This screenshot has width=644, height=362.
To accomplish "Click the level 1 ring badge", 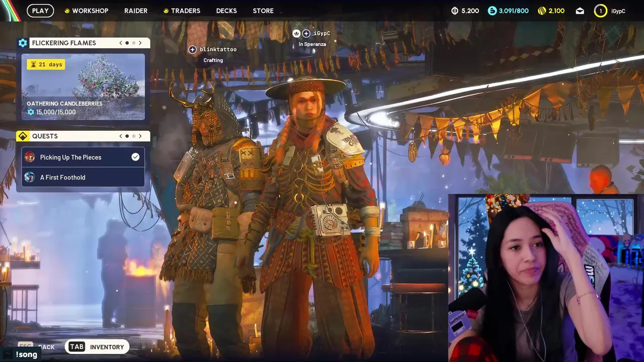I will click(600, 11).
